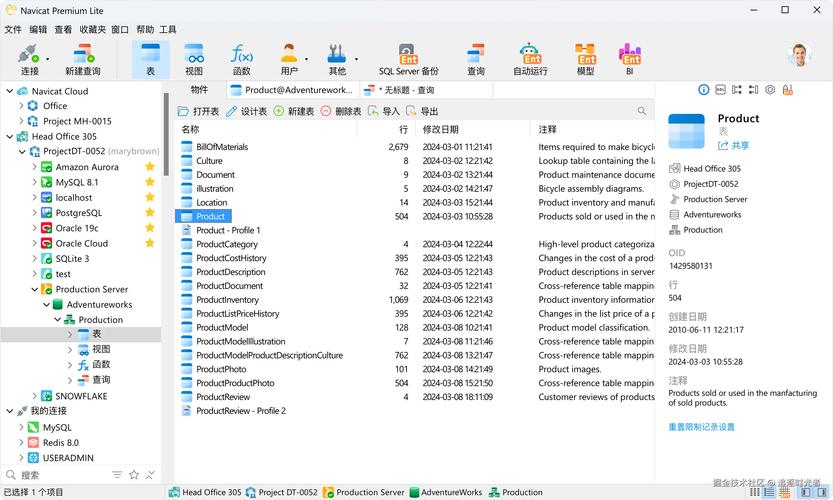
Task: Click the navigation tree vertical scrollbar
Action: pos(166,135)
